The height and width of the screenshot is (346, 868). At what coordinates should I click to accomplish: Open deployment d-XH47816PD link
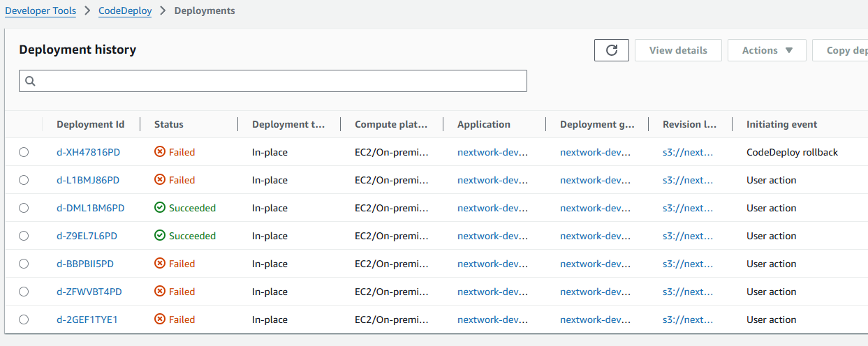pos(88,152)
